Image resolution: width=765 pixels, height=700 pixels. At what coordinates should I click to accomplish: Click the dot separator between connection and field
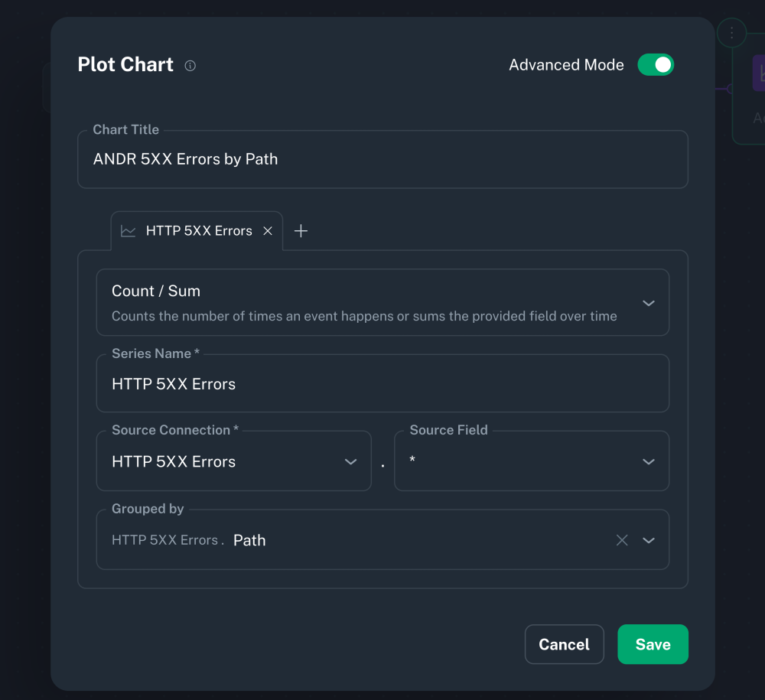pos(382,467)
